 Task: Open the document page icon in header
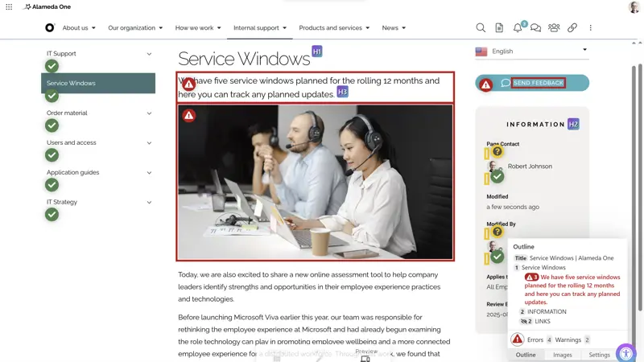[x=499, y=27]
